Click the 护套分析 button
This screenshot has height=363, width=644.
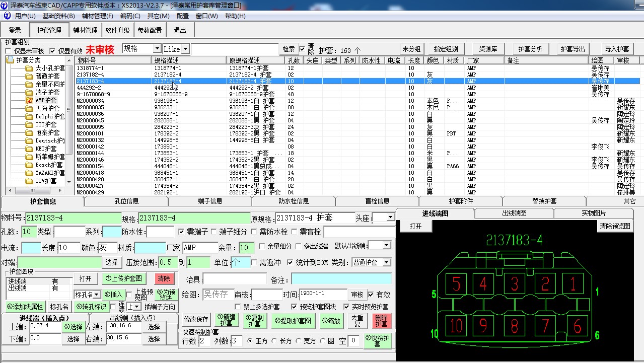[530, 49]
